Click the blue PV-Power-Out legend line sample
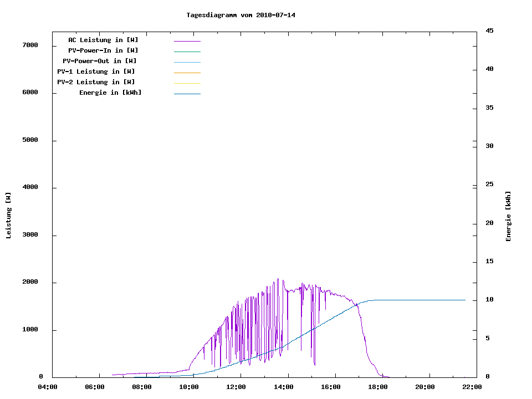This screenshot has width=532, height=399. click(x=187, y=62)
